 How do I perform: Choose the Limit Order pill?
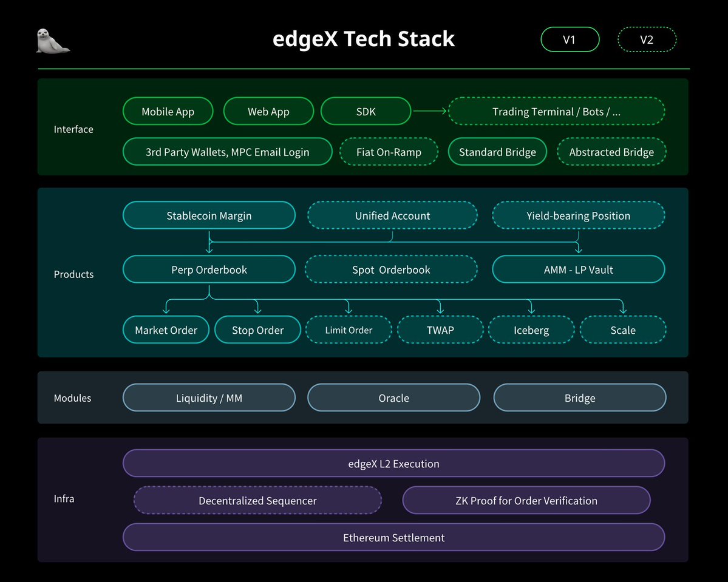click(349, 330)
